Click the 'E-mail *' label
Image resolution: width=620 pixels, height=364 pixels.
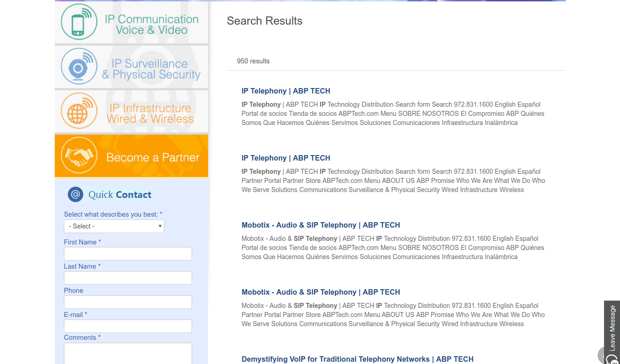click(x=75, y=315)
